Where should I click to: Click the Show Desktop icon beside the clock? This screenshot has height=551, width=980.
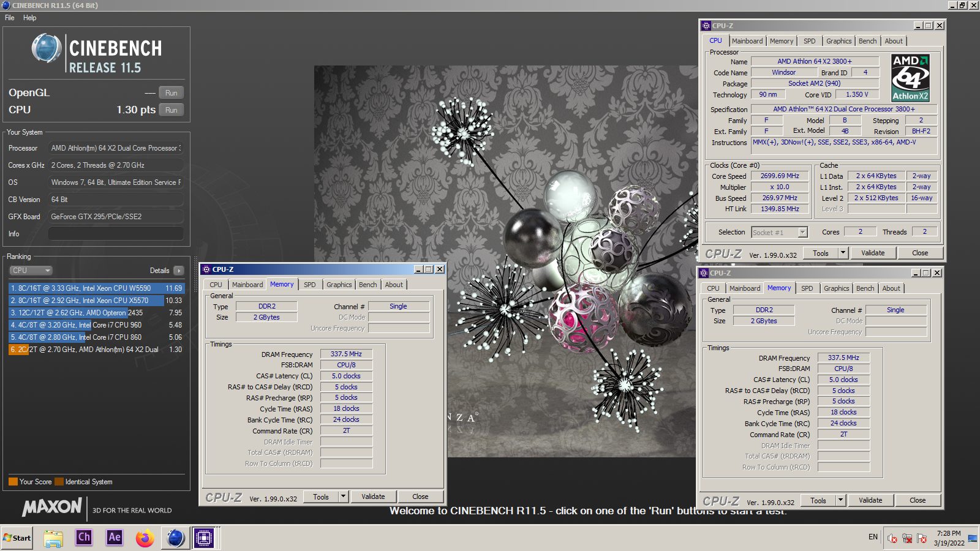973,539
